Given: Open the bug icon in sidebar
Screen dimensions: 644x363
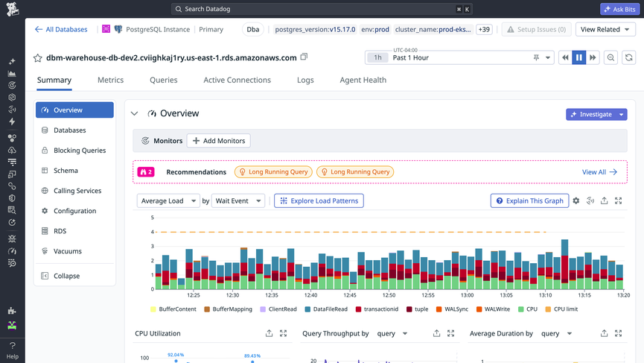Looking at the screenshot, I should pyautogui.click(x=12, y=239).
